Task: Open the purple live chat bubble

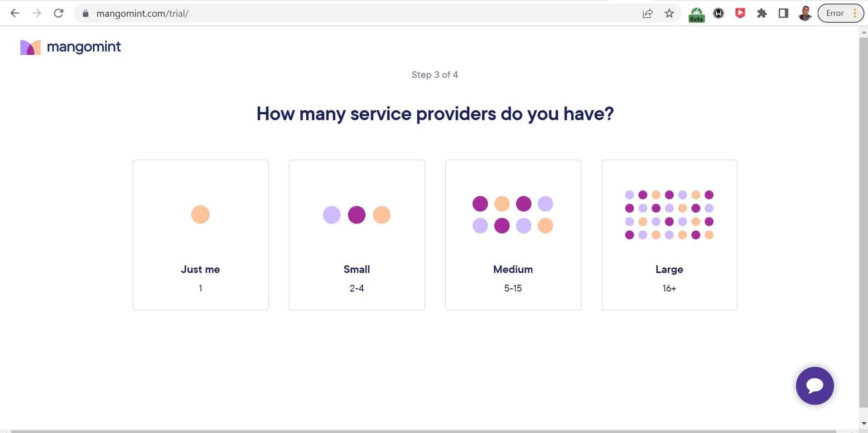Action: coord(815,386)
